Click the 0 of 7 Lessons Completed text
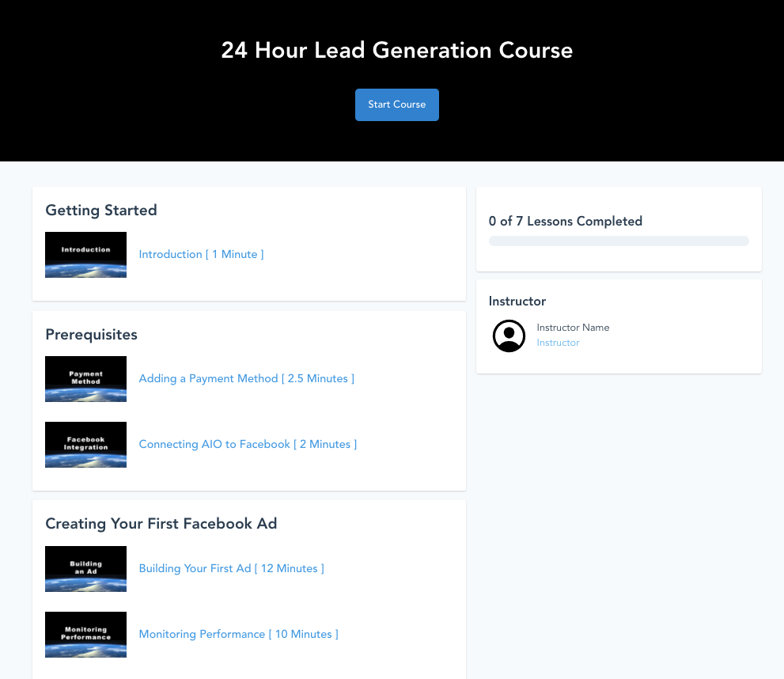Screen dimensions: 784x679 [x=566, y=221]
